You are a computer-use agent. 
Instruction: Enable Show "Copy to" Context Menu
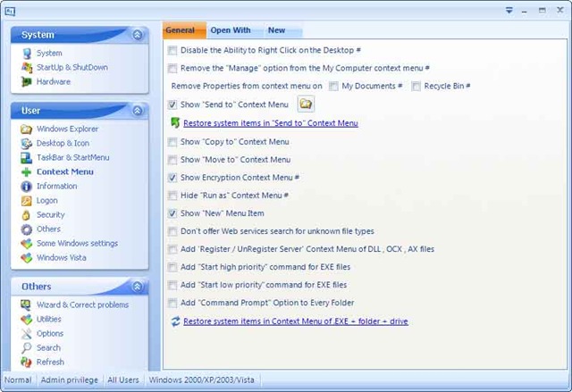pos(172,142)
